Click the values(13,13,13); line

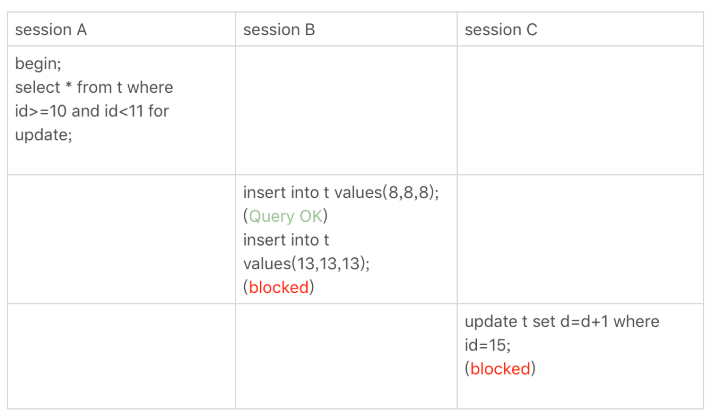(306, 264)
